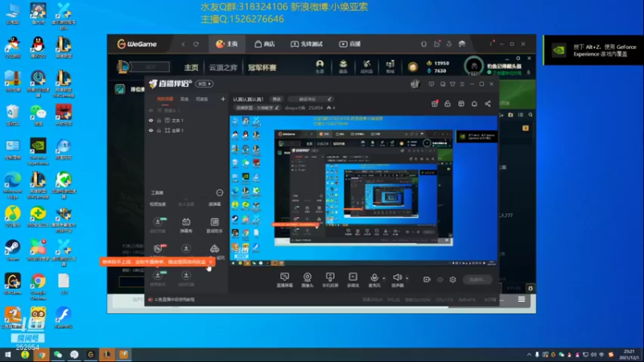
Task: Click the WeGame refresh icon
Action: coord(196,44)
